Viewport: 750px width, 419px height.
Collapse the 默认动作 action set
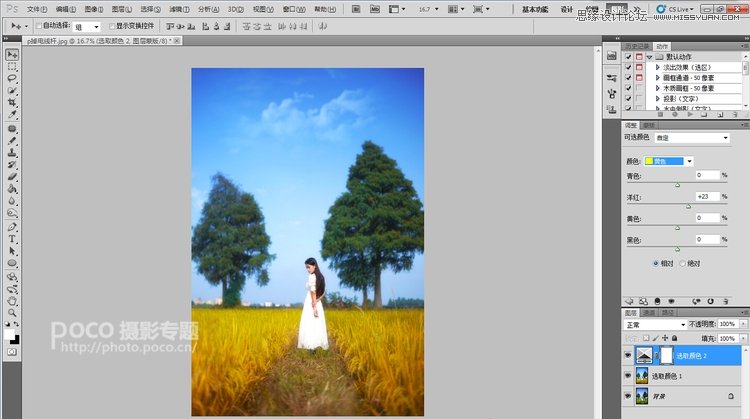click(x=649, y=57)
